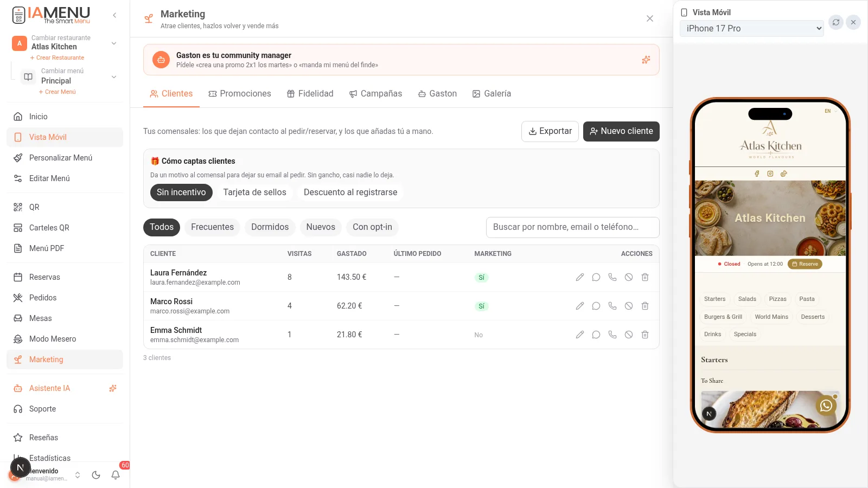Block Marco Rossi with the ban icon
This screenshot has height=488, width=868.
[x=629, y=306]
